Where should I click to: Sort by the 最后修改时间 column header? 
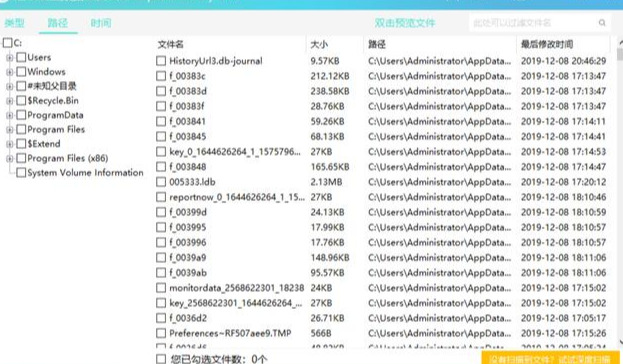[x=547, y=44]
